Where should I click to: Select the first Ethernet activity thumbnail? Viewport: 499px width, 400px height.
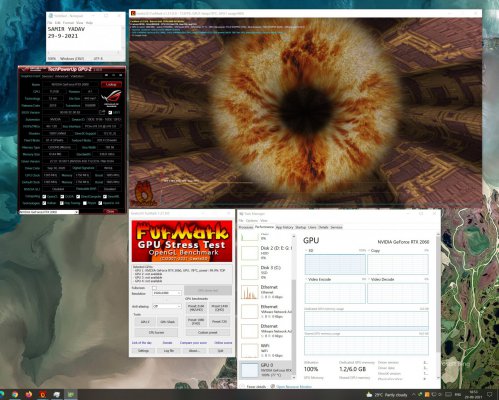pyautogui.click(x=249, y=292)
